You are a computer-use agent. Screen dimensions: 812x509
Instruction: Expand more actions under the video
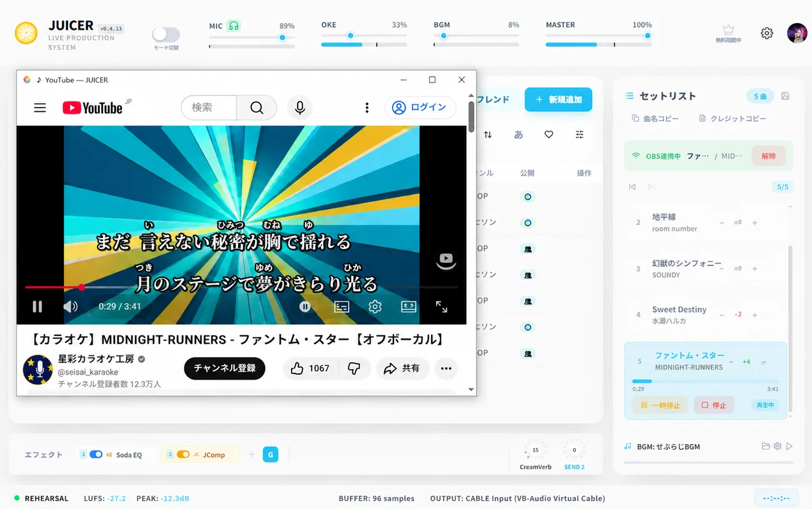[x=446, y=368]
